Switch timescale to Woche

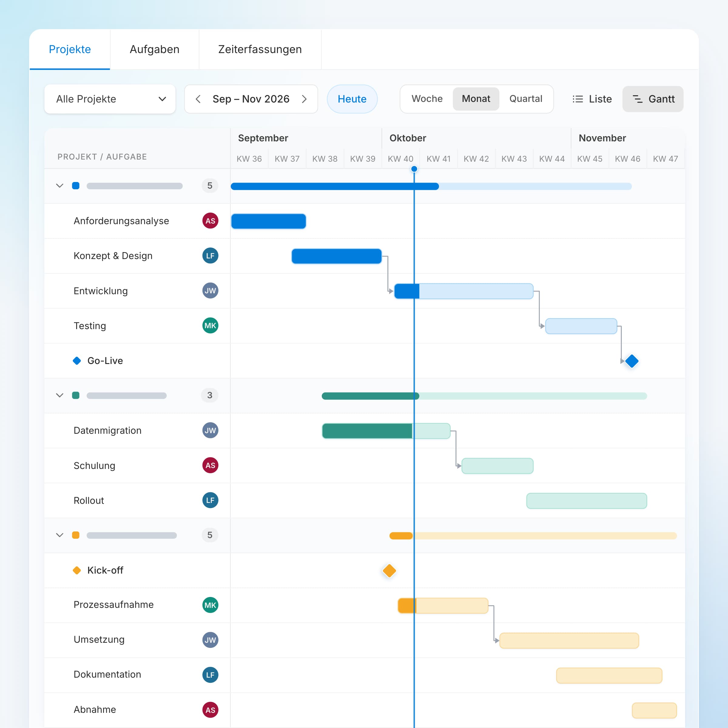[427, 99]
